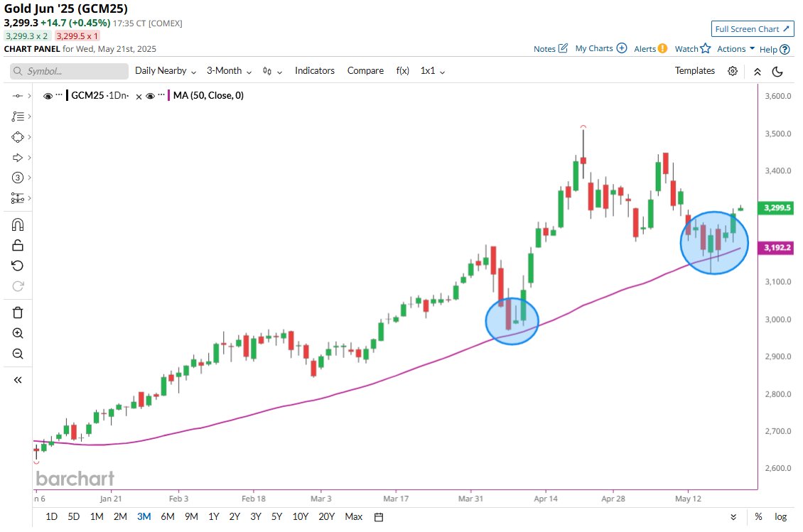
Task: Add symbol to Watch list
Action: click(x=692, y=48)
